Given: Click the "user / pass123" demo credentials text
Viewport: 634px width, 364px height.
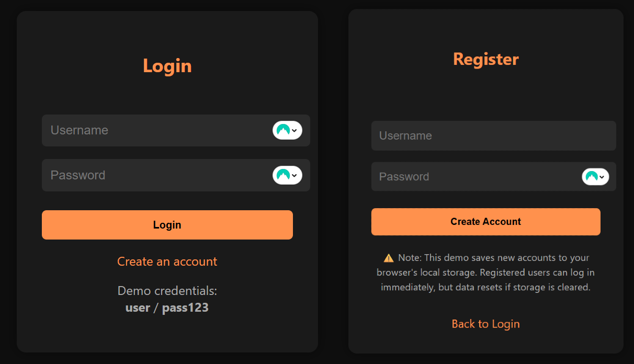Looking at the screenshot, I should 167,308.
